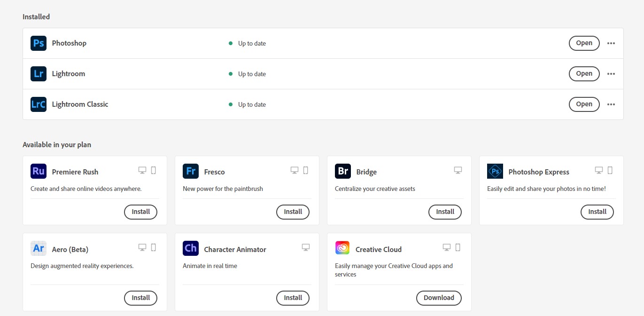Click the Premiere Rush icon

coord(39,172)
